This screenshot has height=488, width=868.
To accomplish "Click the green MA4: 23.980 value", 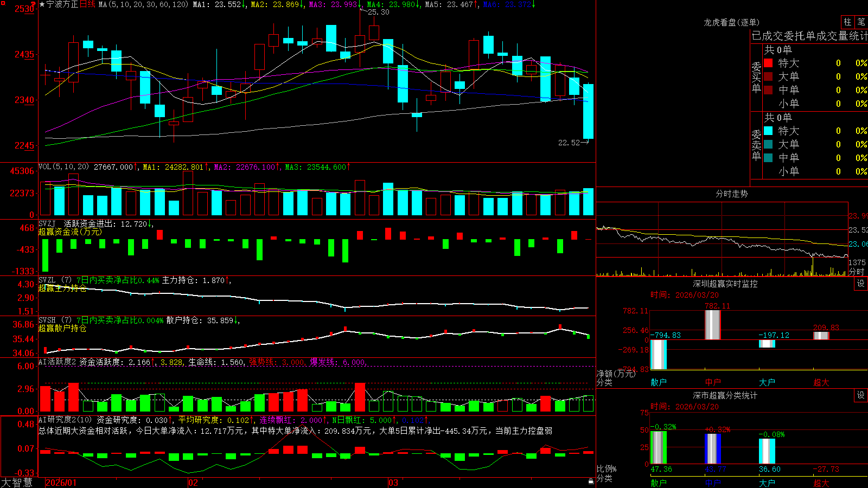I will click(x=393, y=4).
